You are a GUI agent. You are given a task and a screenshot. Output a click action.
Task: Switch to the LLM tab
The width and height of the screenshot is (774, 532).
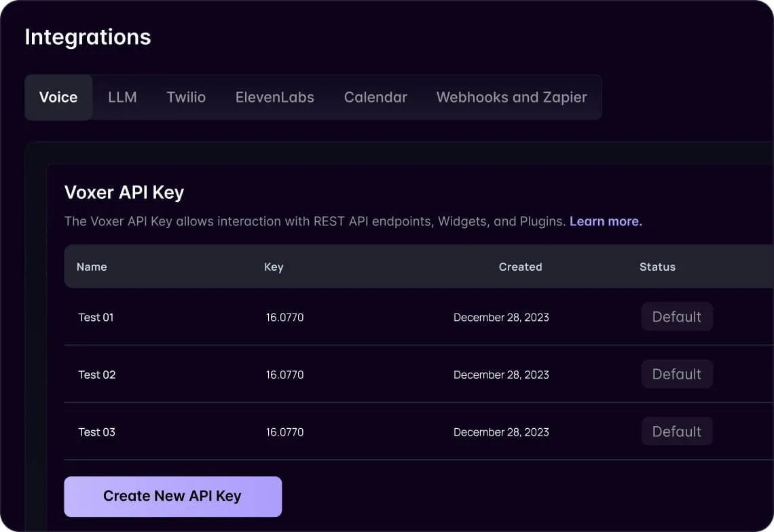[122, 97]
